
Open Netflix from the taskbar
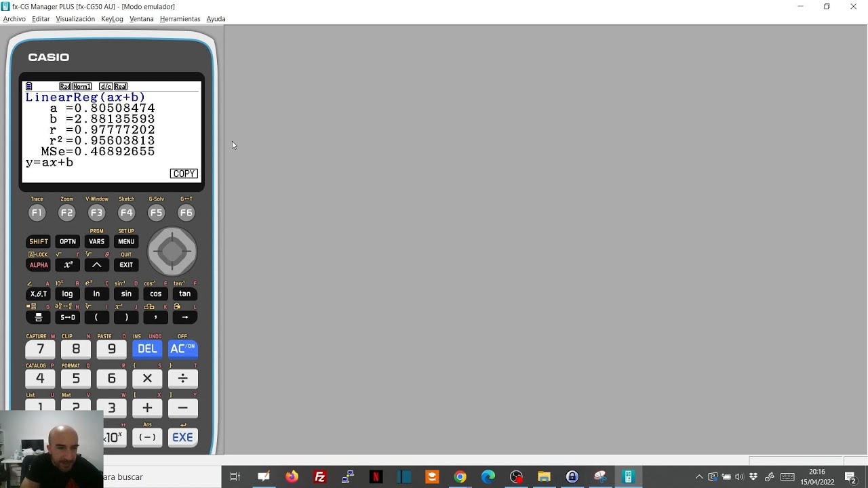click(x=376, y=477)
